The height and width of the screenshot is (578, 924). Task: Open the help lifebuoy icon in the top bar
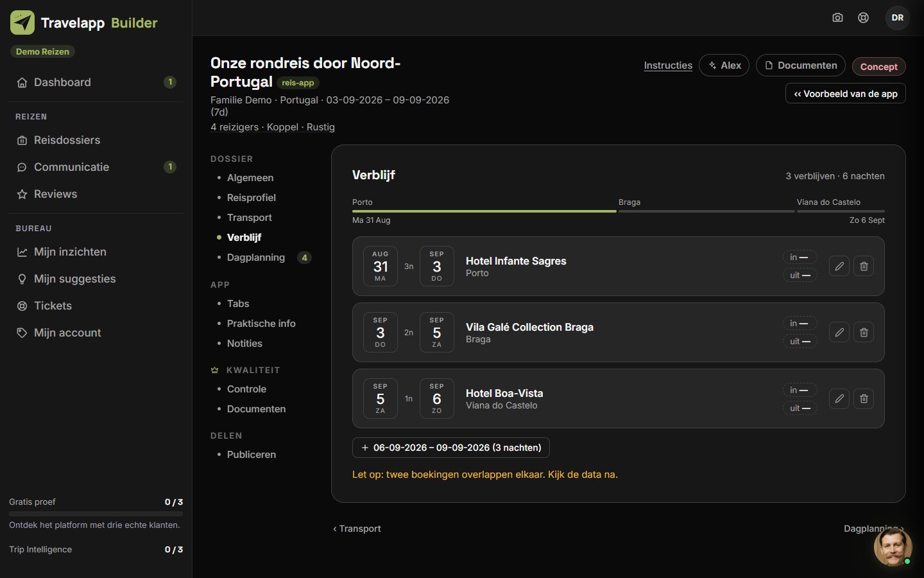(x=864, y=18)
